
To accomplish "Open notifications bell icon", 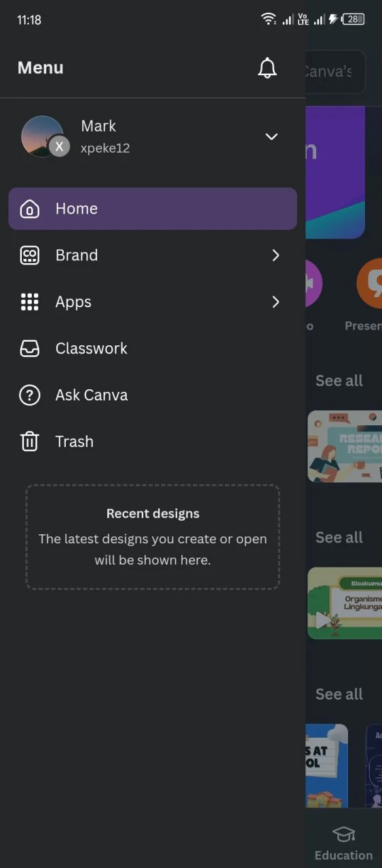I will 267,68.
